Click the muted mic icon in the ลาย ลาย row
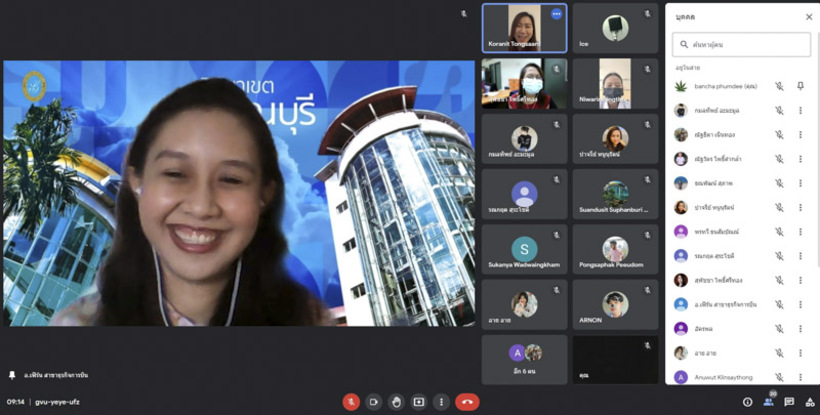The width and height of the screenshot is (820, 415). (x=779, y=353)
